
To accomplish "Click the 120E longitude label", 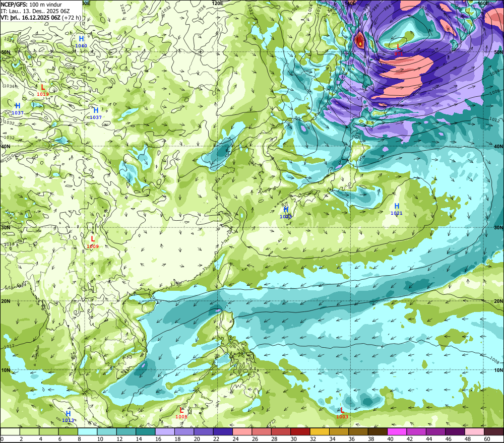I will [218, 3].
